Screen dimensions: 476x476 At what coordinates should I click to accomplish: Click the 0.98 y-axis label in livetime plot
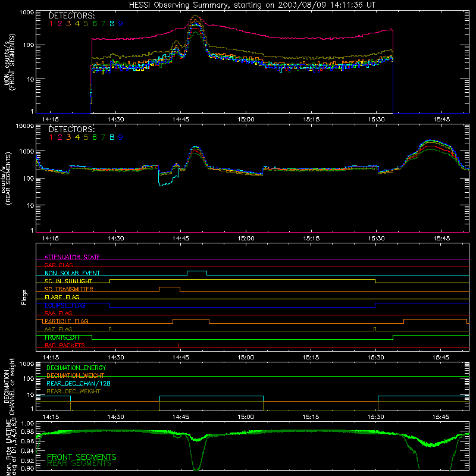point(27,432)
